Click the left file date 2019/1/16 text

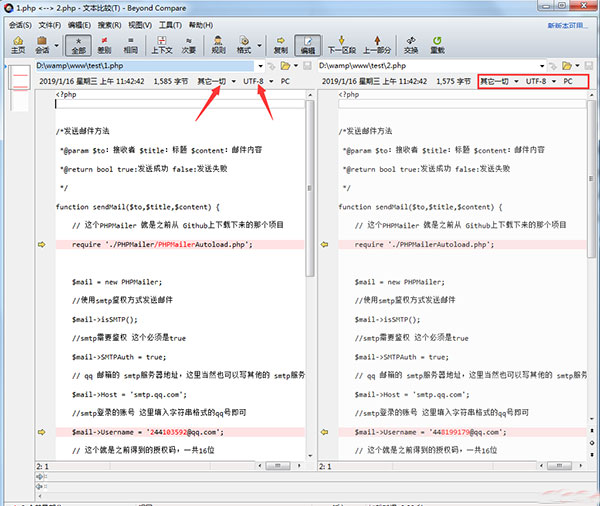click(92, 81)
